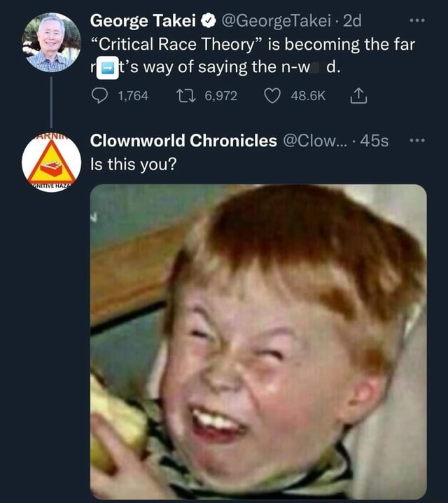This screenshot has width=448, height=503.
Task: Open the 2d timestamp on top tweet
Action: (x=352, y=21)
